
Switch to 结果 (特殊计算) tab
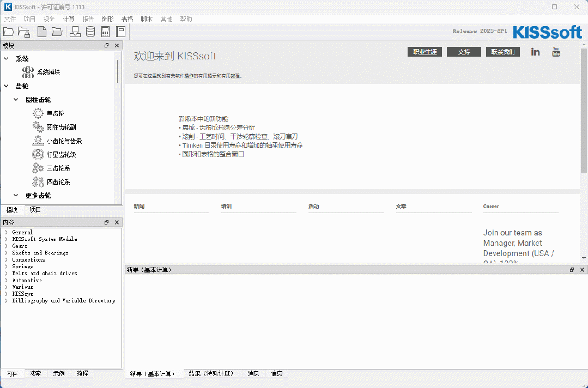pos(211,373)
